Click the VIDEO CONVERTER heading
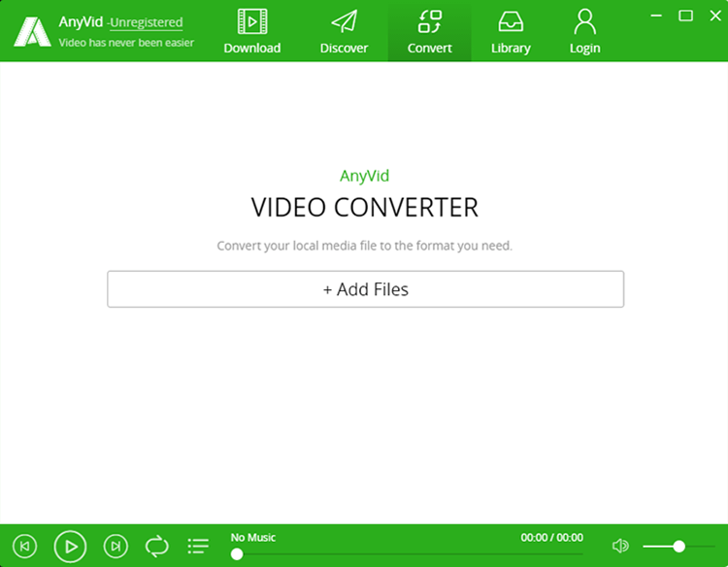 point(364,207)
